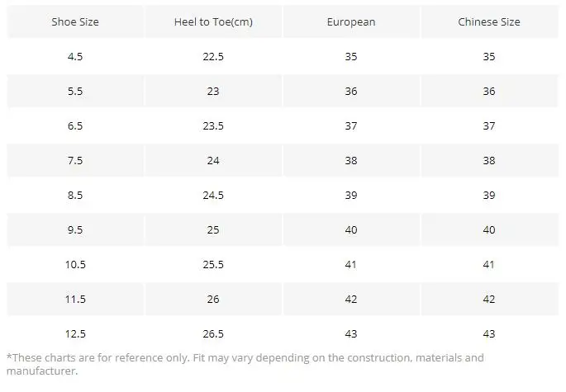Select shoe size 6.5 cell
The image size is (566, 392).
pyautogui.click(x=75, y=126)
